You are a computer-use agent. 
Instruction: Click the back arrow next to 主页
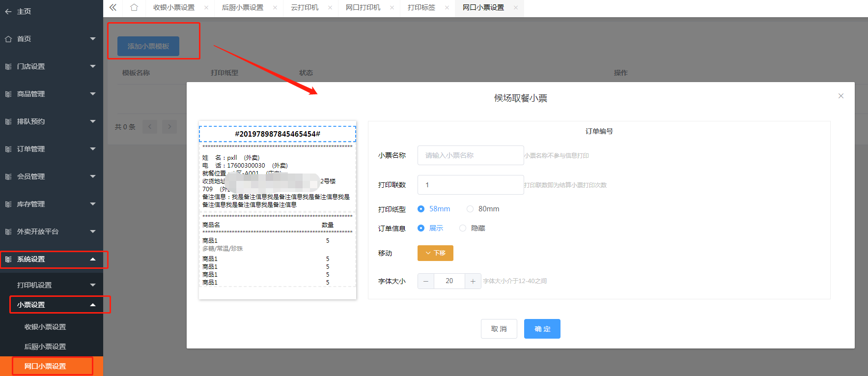point(8,11)
